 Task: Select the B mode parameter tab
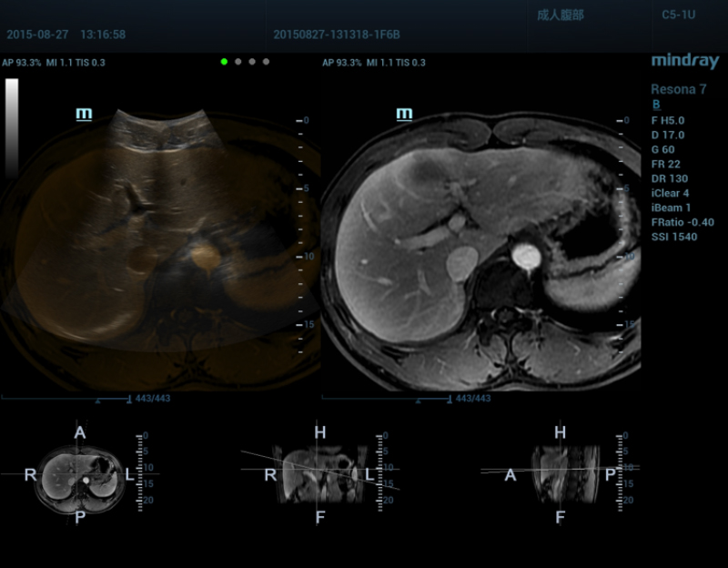tap(656, 105)
